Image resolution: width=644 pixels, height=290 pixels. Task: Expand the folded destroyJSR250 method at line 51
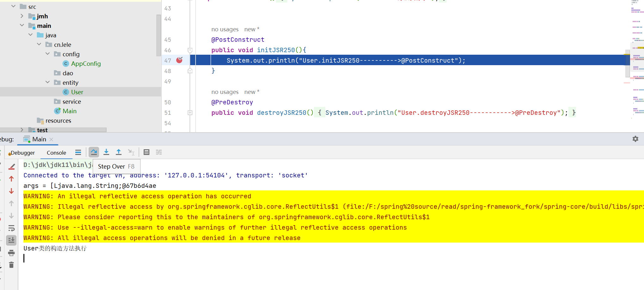click(x=190, y=113)
